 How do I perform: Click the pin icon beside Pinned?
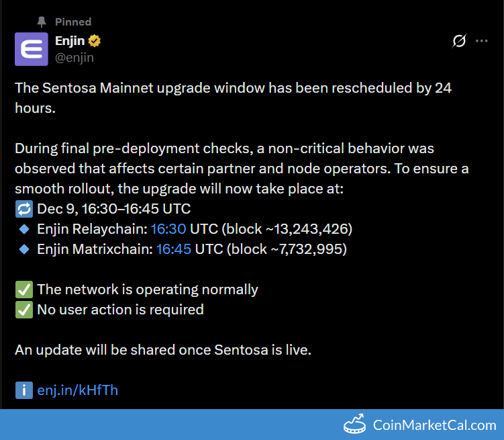[42, 21]
